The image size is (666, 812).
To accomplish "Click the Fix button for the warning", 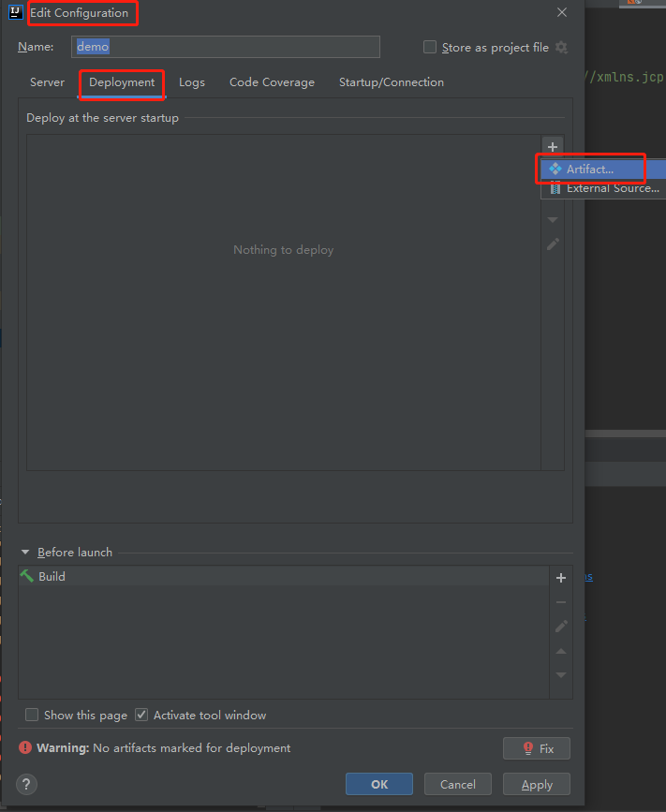I will (x=537, y=748).
